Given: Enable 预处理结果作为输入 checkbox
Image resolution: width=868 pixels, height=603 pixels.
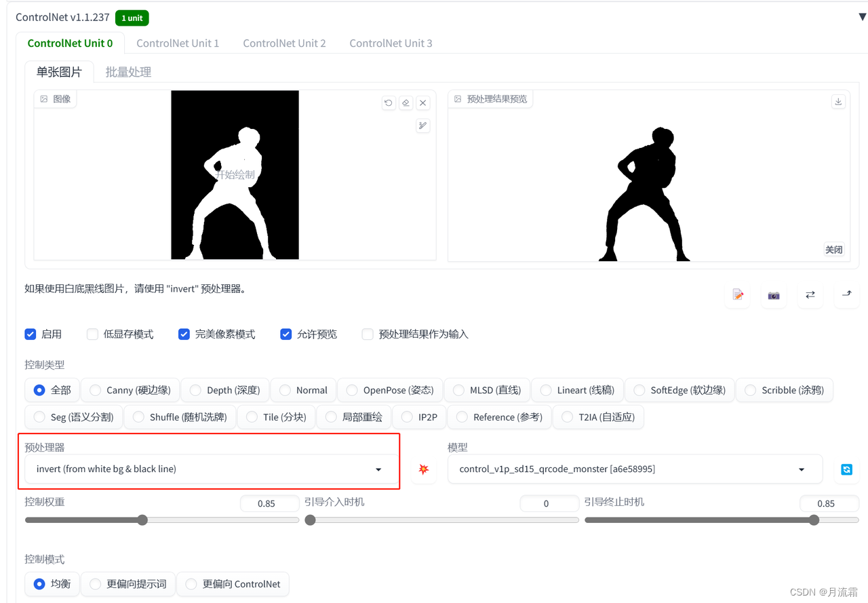Looking at the screenshot, I should click(x=368, y=334).
